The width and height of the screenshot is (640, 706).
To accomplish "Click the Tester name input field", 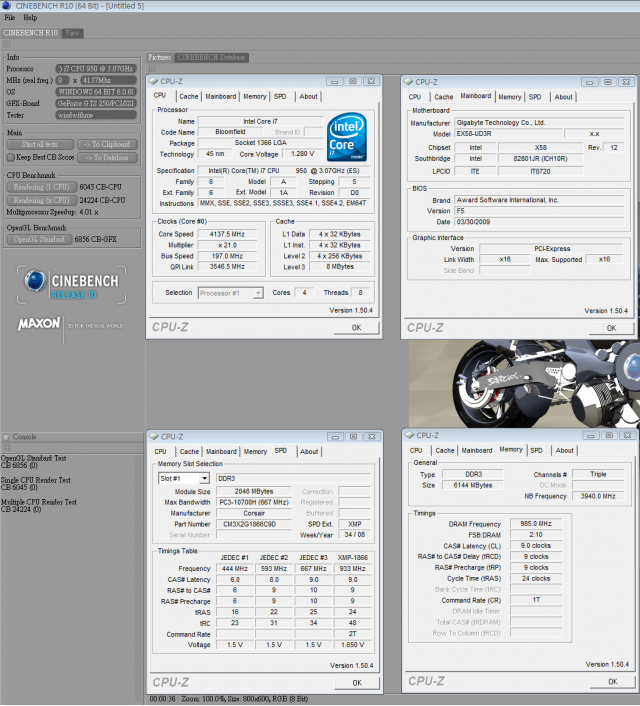I will pos(96,115).
